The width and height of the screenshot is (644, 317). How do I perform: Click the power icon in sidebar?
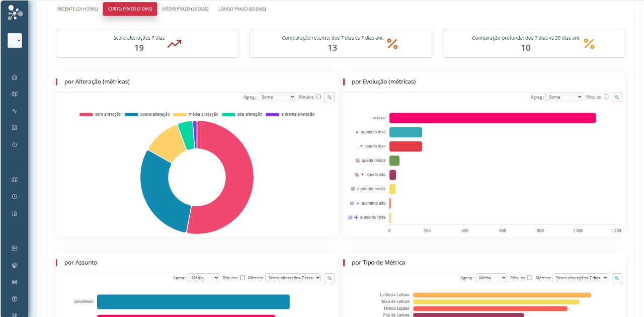click(x=15, y=144)
